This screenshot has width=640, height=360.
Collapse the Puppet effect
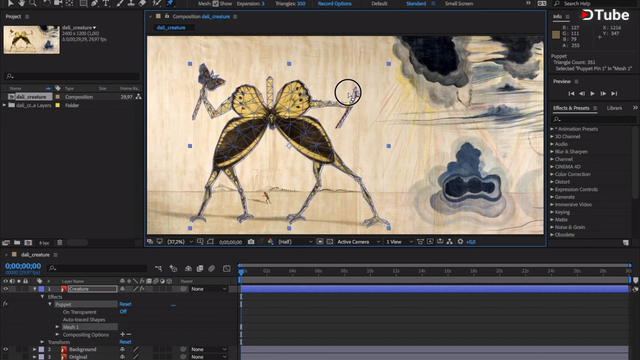pyautogui.click(x=50, y=304)
